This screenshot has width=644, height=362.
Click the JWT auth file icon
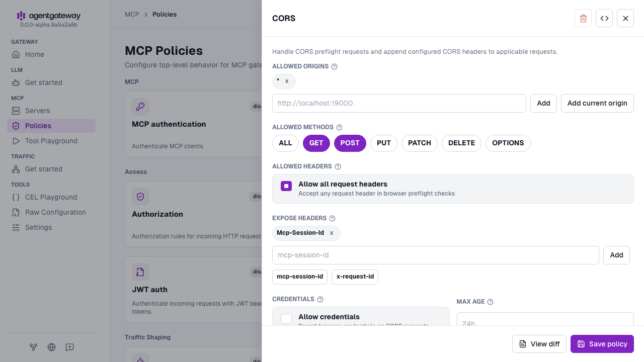pyautogui.click(x=140, y=272)
